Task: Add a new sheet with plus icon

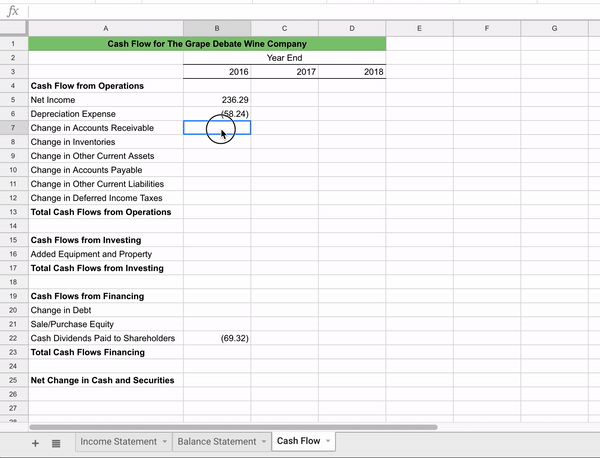Action: tap(35, 443)
